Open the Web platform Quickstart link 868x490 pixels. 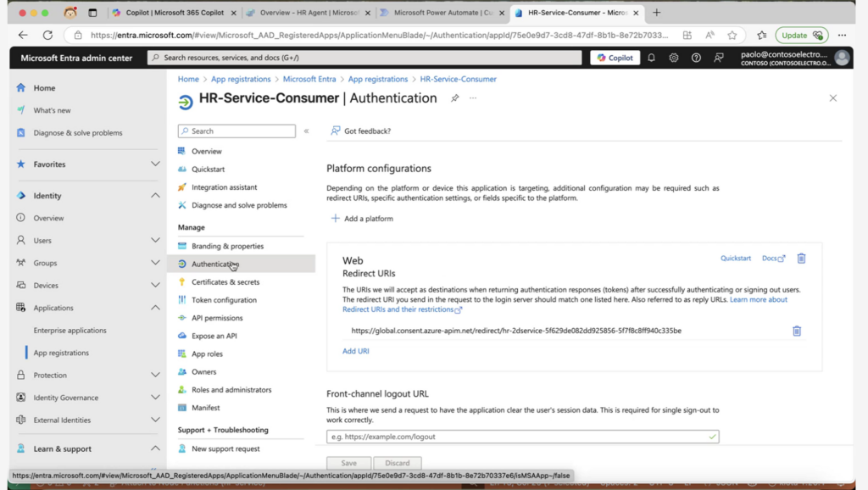point(736,258)
